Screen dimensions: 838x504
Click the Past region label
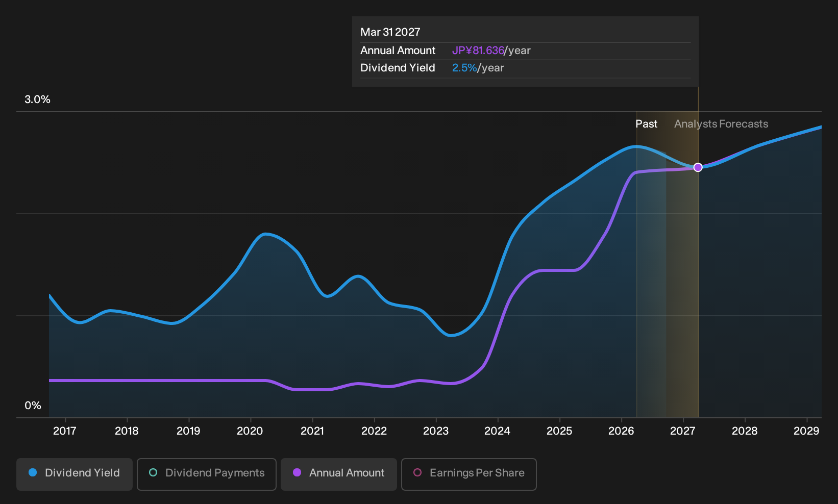pos(646,124)
